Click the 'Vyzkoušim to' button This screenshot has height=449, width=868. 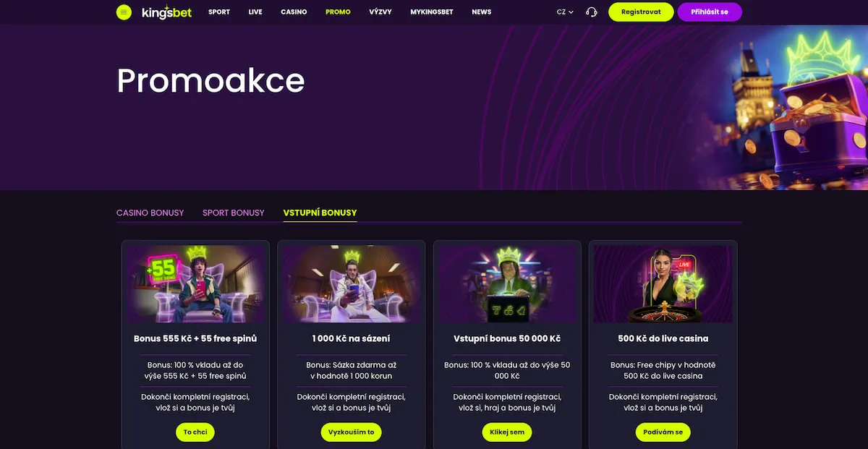point(352,432)
